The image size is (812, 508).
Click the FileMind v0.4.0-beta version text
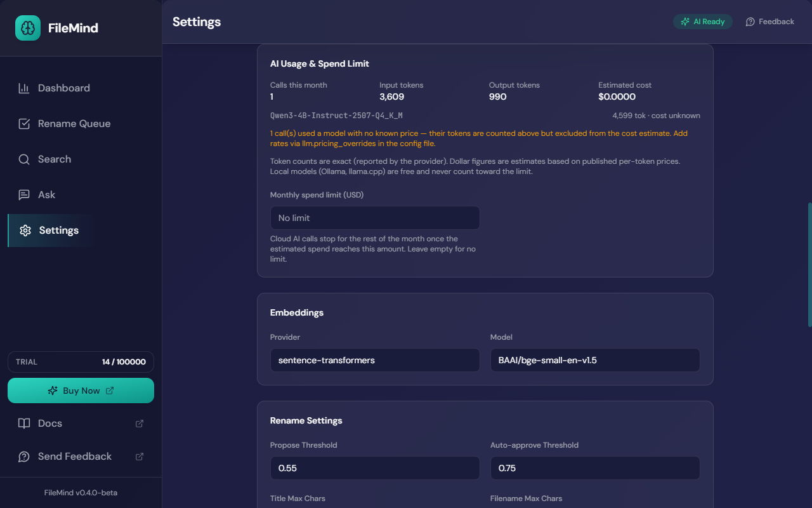click(x=81, y=493)
